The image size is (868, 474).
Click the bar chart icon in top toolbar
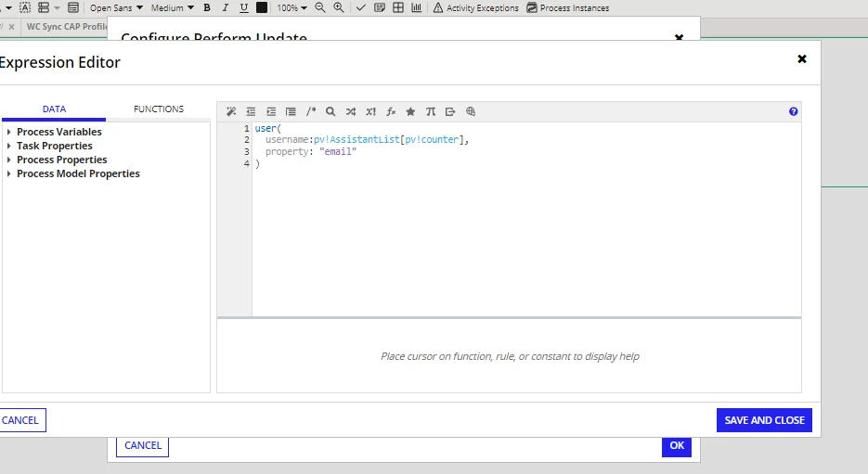[416, 7]
